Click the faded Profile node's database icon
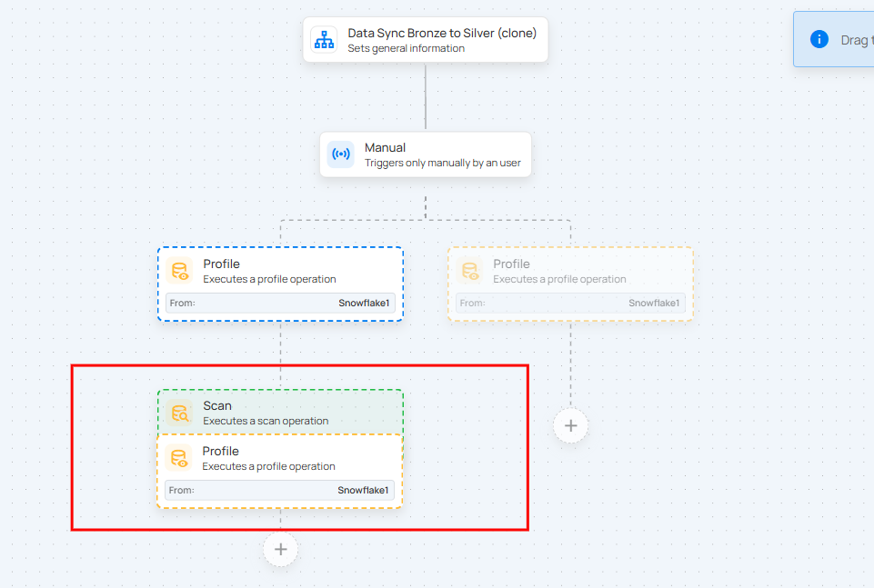874x588 pixels. pos(469,271)
